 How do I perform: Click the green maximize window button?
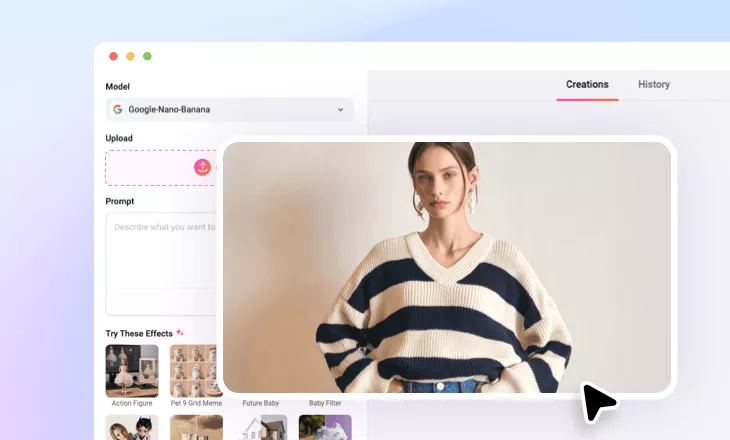(147, 56)
